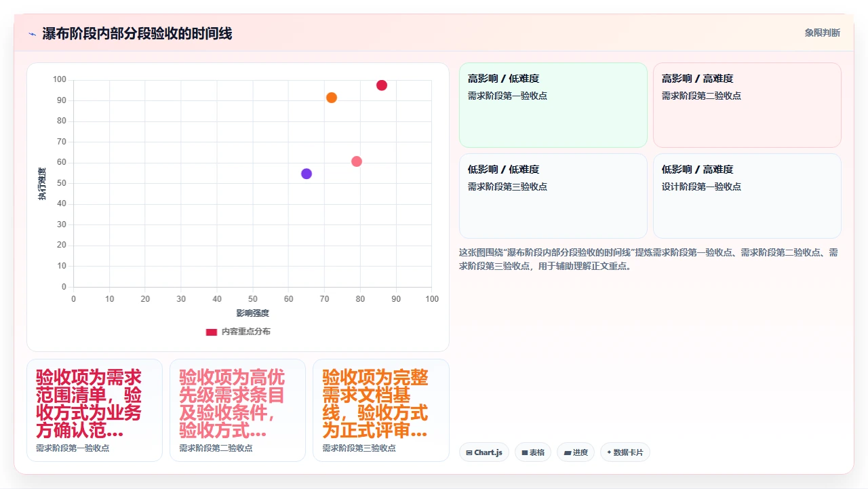Click 需求阶段第三验收点 caption under orange card
868x489 pixels.
[359, 448]
